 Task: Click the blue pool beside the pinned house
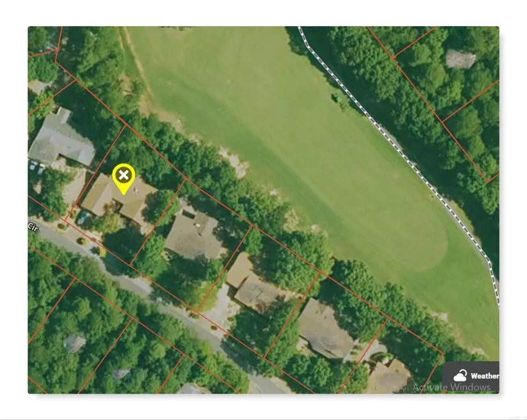pyautogui.click(x=83, y=217)
